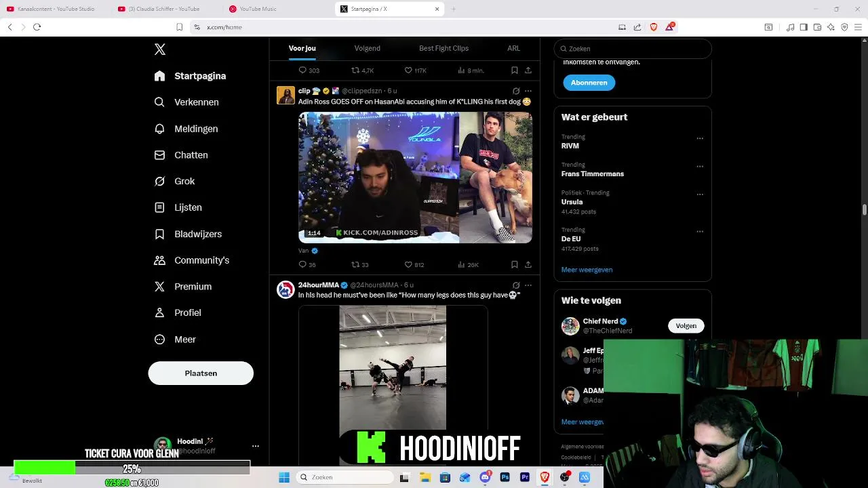Open more options for Ursula trend

tap(700, 195)
